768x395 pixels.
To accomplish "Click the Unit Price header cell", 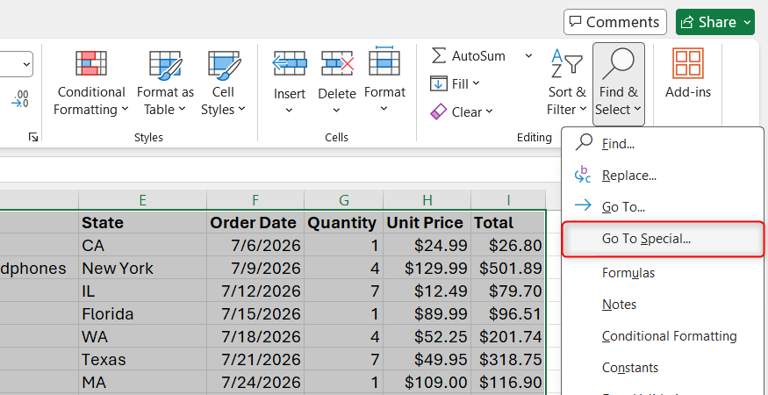I will coord(427,222).
